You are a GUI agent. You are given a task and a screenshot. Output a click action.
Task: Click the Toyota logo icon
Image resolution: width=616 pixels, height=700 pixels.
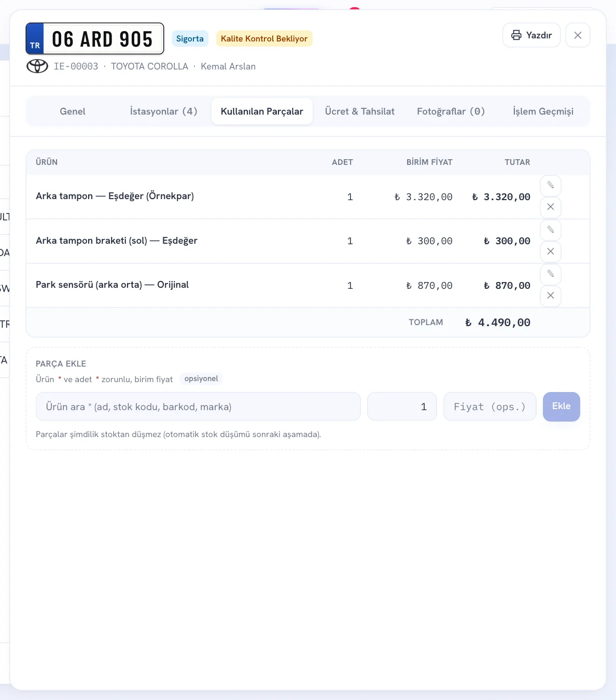click(37, 66)
